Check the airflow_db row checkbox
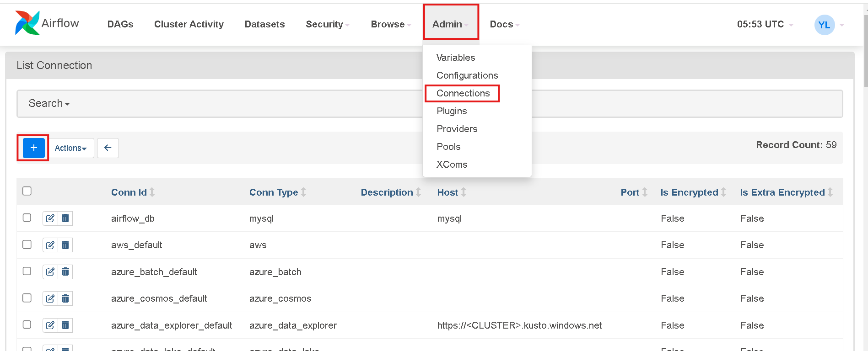This screenshot has height=351, width=868. [27, 218]
